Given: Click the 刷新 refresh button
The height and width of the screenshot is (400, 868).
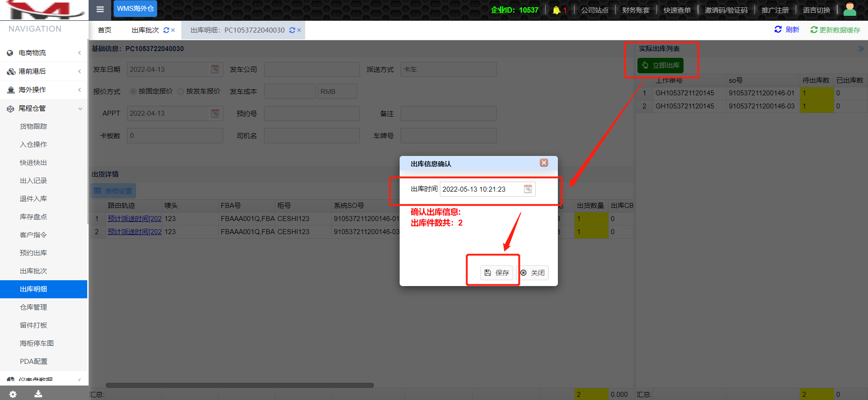Looking at the screenshot, I should [x=787, y=30].
